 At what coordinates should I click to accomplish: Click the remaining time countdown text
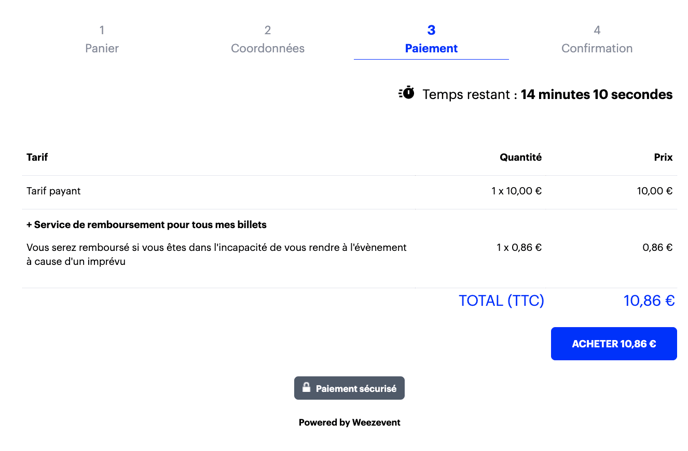pyautogui.click(x=547, y=95)
